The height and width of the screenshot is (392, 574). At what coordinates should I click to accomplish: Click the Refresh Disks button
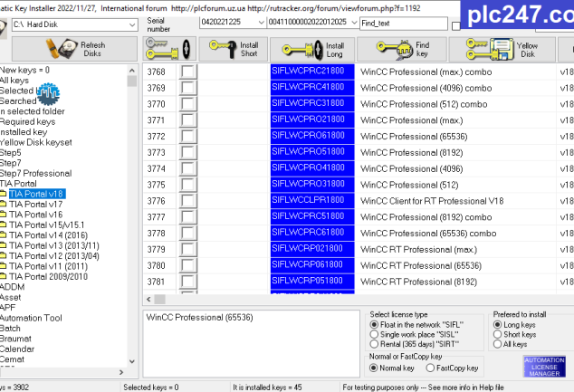coord(74,49)
